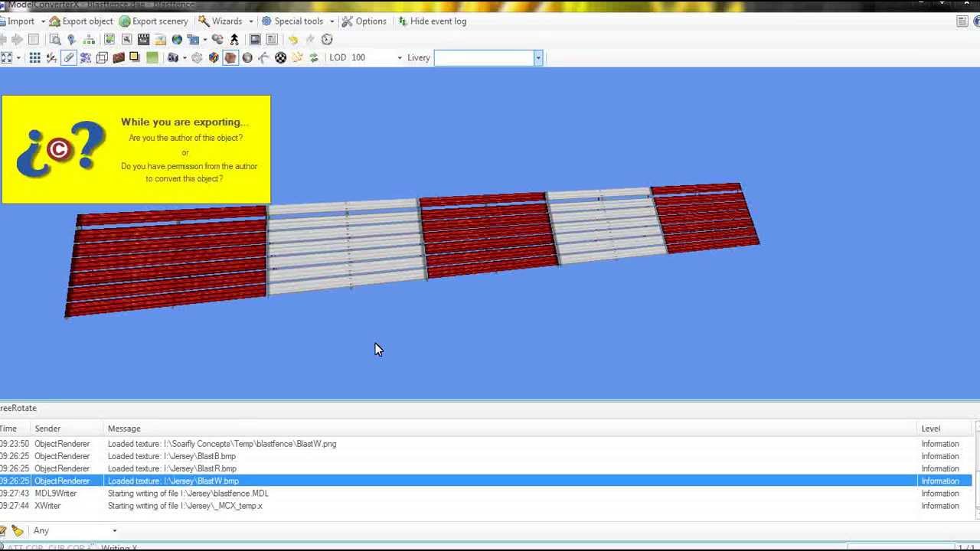
Task: Click the blank page icon
Action: coord(34,39)
